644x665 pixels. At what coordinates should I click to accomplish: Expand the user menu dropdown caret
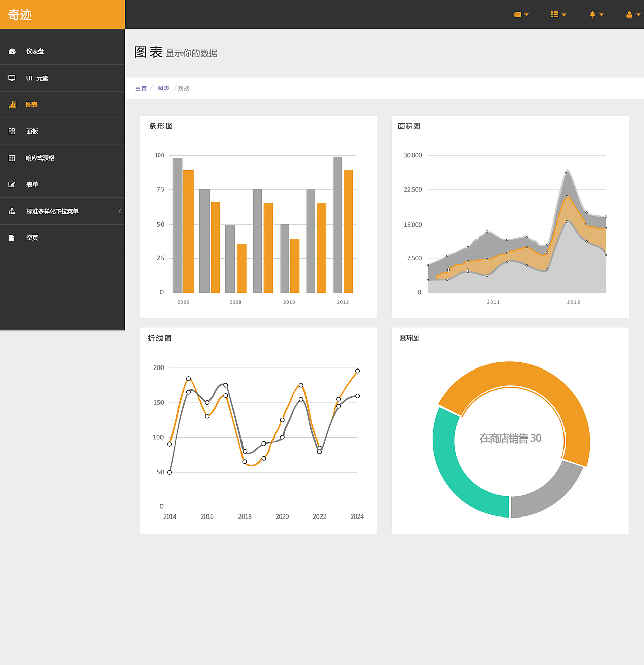coord(638,15)
